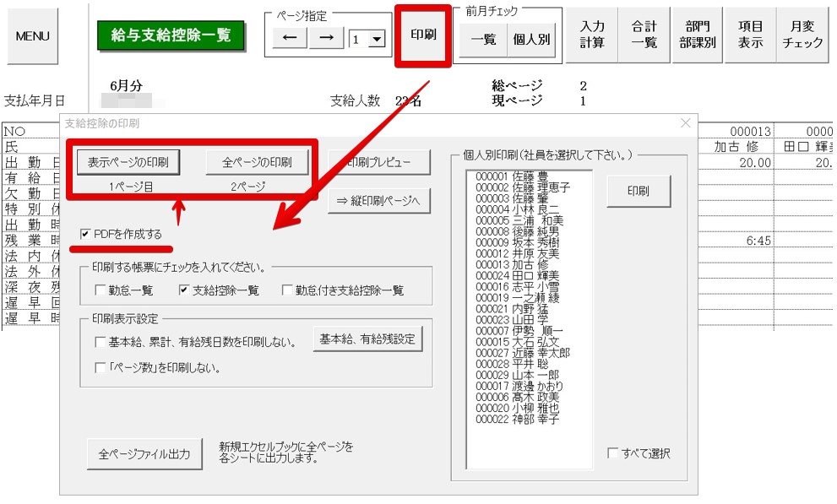Click the left arrow page button

289,39
